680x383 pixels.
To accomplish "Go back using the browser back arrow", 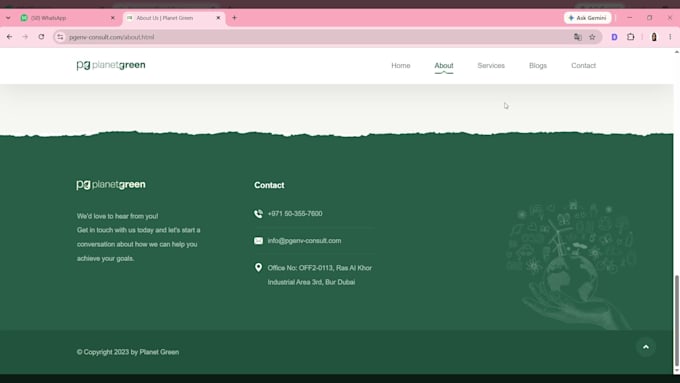I will coord(10,37).
